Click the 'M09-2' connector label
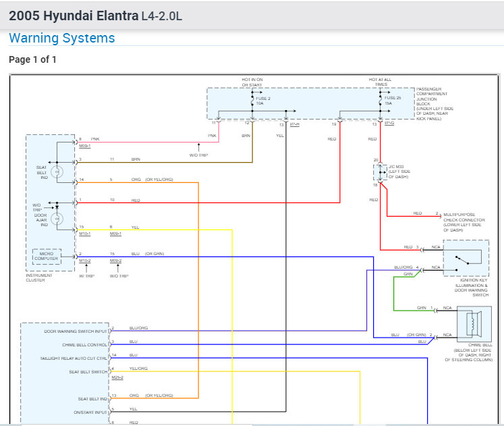 (116, 261)
